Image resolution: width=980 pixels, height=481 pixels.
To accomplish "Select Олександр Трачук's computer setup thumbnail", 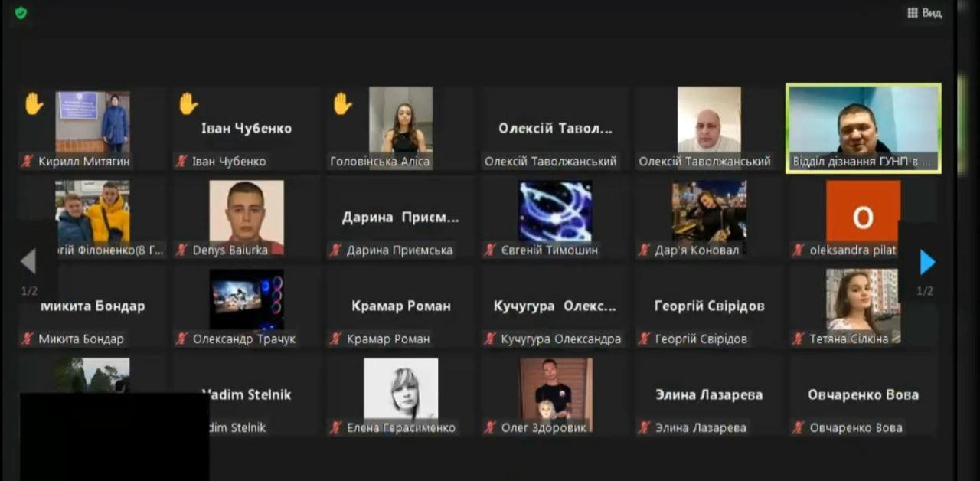I will tap(247, 299).
